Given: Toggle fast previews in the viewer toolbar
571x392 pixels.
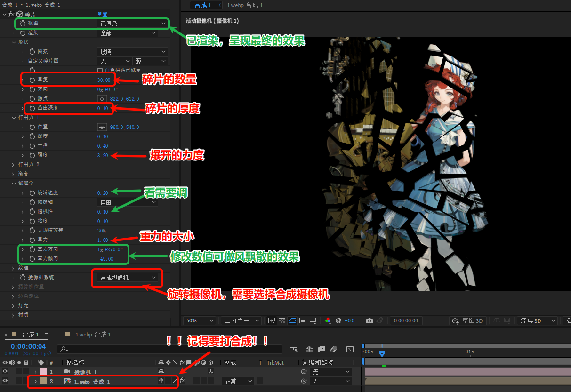Looking at the screenshot, I should (272, 321).
